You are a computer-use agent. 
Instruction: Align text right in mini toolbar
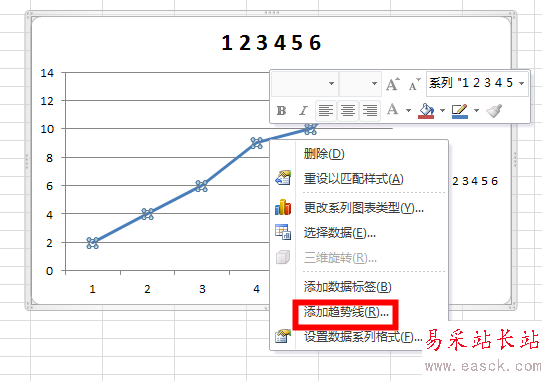tap(370, 111)
